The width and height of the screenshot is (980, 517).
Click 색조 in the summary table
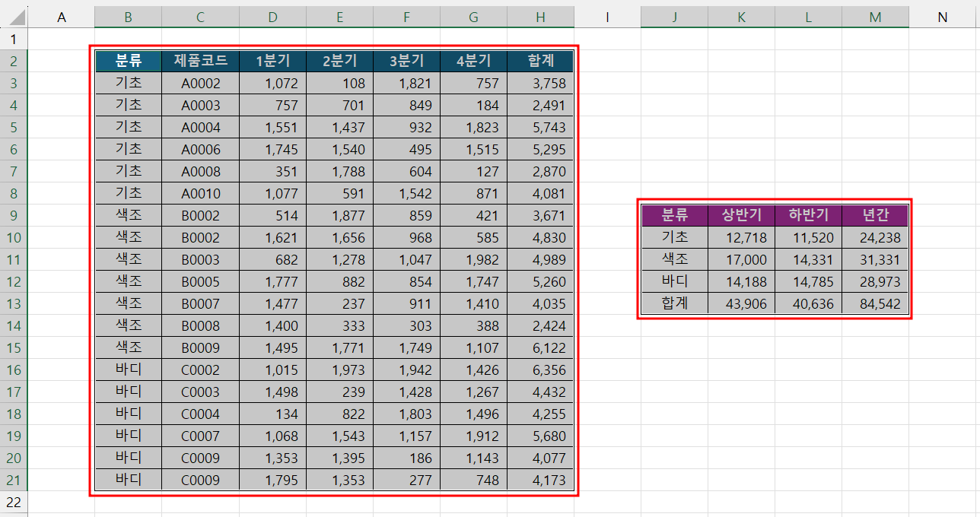click(x=674, y=260)
